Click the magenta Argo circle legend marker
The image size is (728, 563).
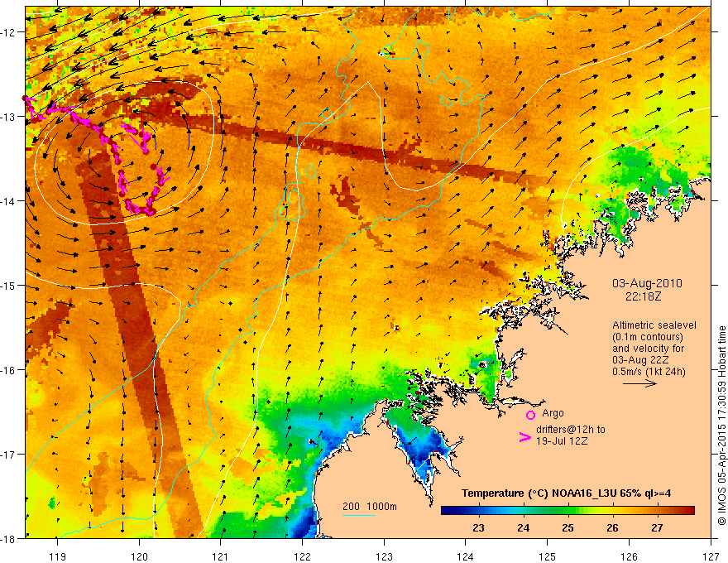pyautogui.click(x=530, y=416)
